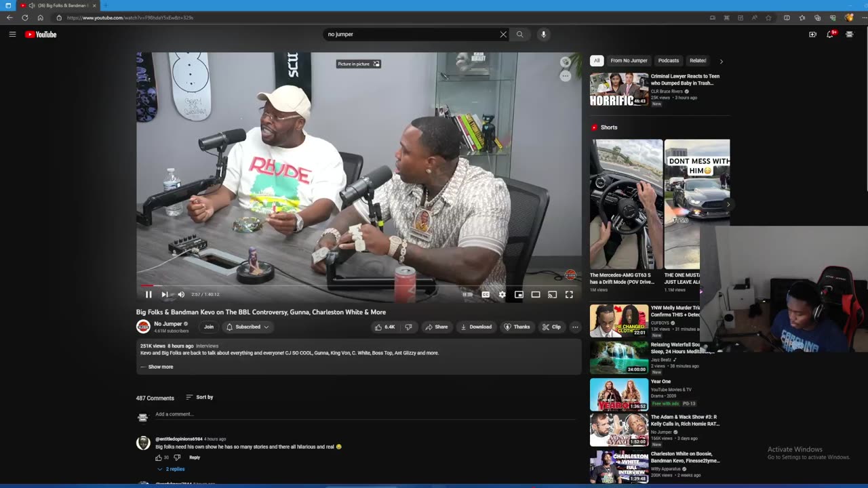Open Relaxing Waterfall Sounds video
868x488 pixels.
click(x=618, y=357)
